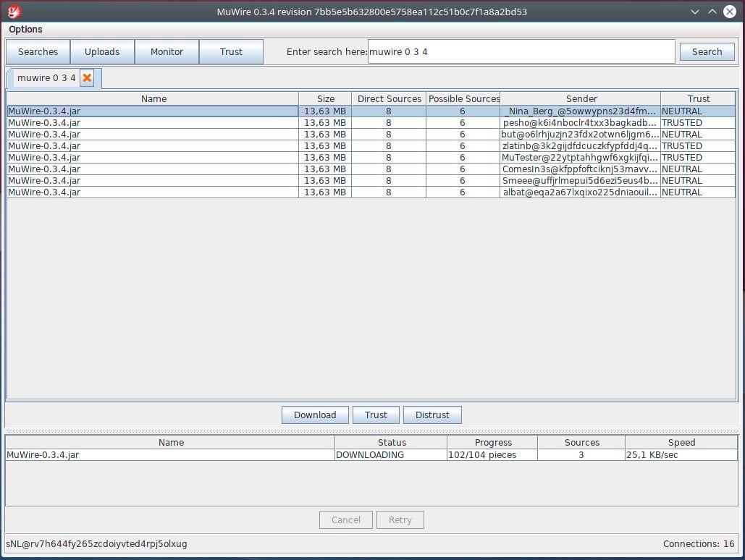Minimize the MuWire window
Screen dimensions: 745x560
pos(694,12)
